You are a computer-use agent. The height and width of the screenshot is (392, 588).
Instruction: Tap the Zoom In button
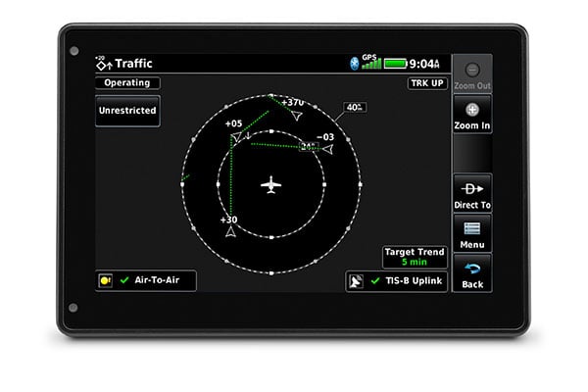[472, 114]
